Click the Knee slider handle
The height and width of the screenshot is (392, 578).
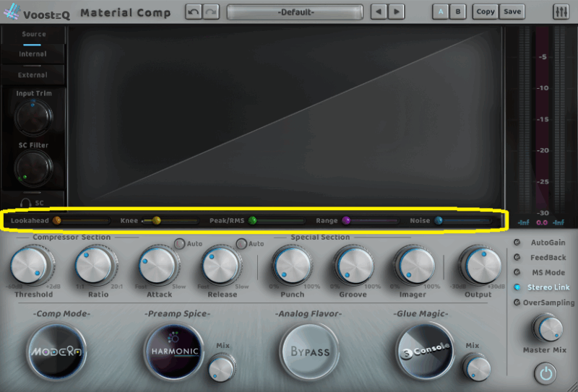click(x=156, y=220)
